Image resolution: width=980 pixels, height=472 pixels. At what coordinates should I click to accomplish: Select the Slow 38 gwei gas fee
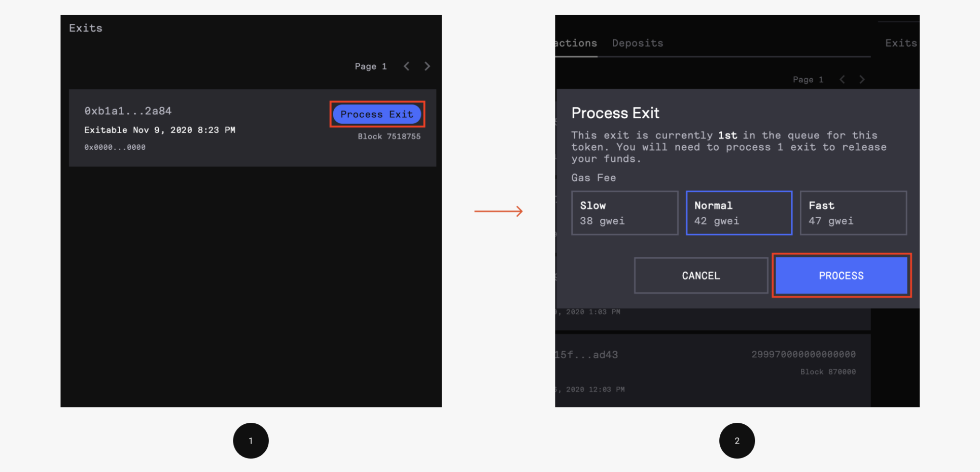(x=625, y=213)
